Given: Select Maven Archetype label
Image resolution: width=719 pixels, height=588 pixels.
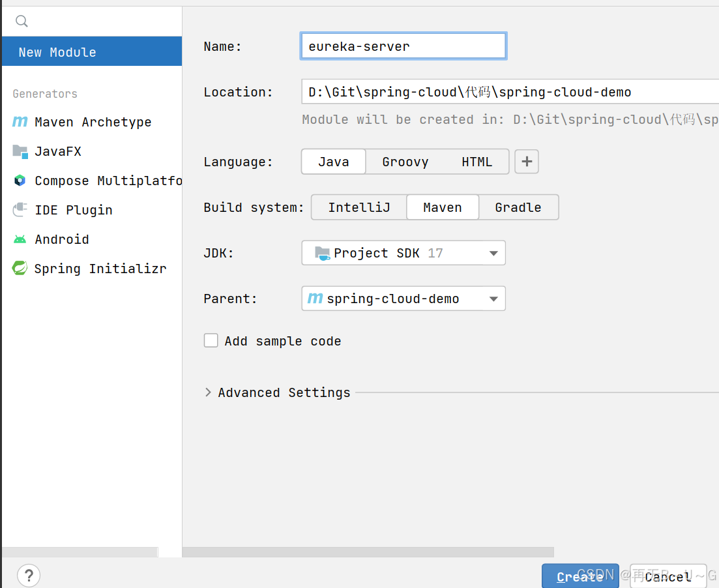Looking at the screenshot, I should pyautogui.click(x=93, y=122).
